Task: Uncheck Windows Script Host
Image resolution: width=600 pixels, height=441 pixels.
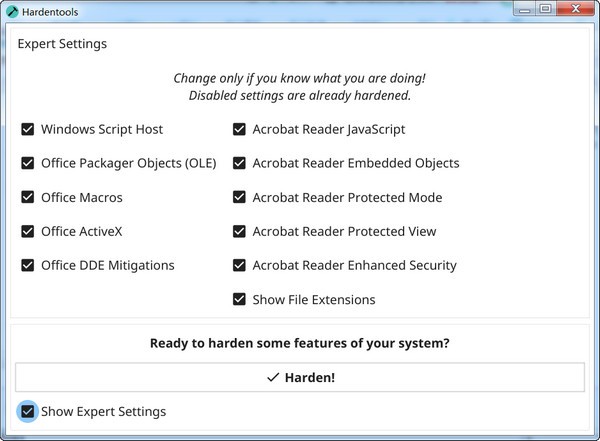Action: [28, 129]
